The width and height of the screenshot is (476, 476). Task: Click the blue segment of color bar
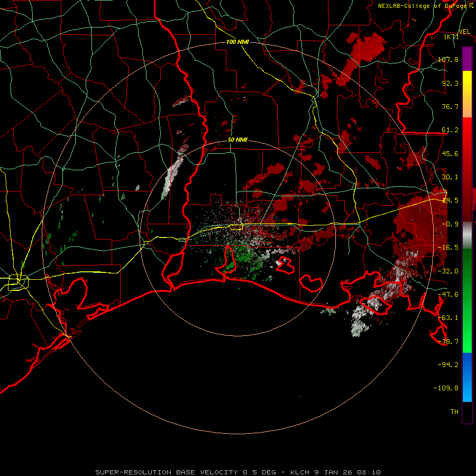point(467,377)
